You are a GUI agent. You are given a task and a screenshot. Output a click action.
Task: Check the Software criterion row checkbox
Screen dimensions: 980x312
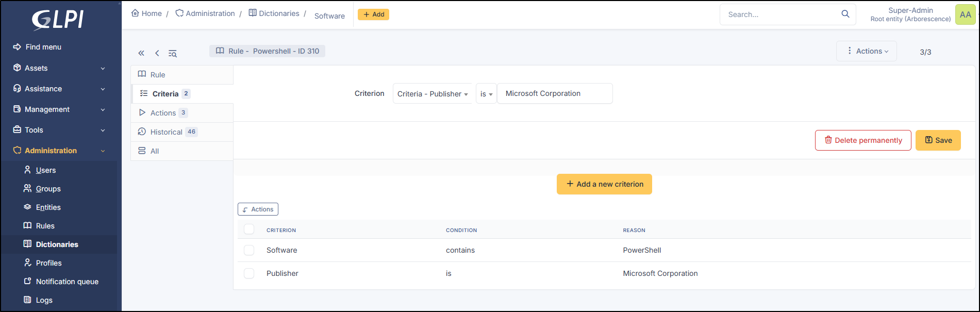click(x=249, y=250)
